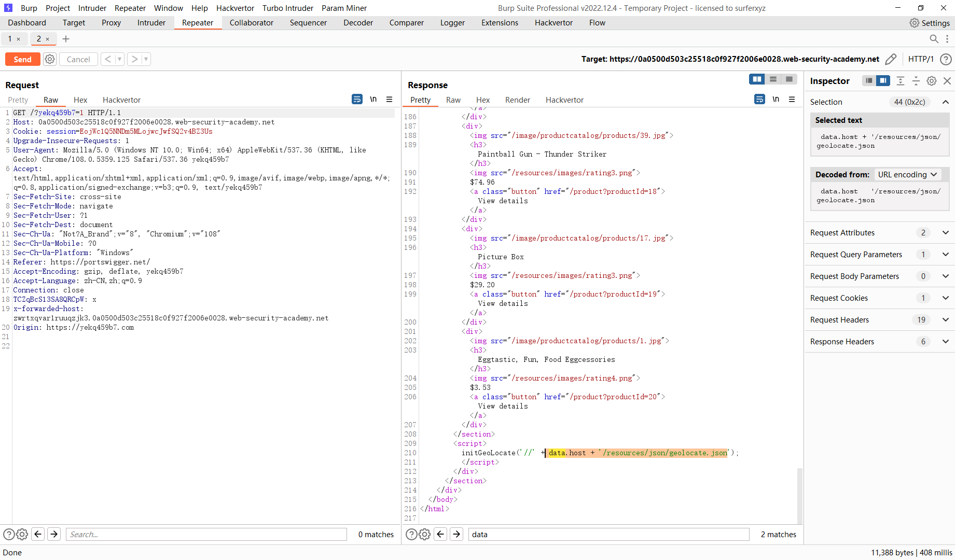Toggle request non-printable chars \n
Viewport: 955px width, 560px height.
point(373,99)
